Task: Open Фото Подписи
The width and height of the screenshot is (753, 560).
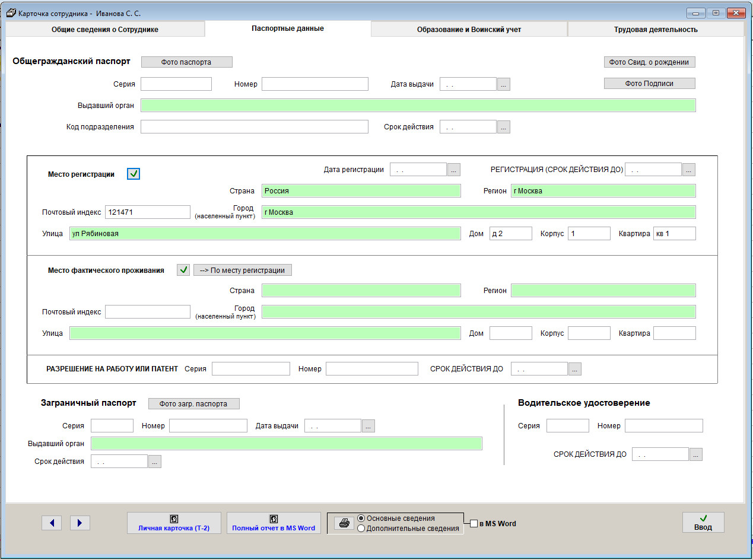Action: tap(649, 84)
